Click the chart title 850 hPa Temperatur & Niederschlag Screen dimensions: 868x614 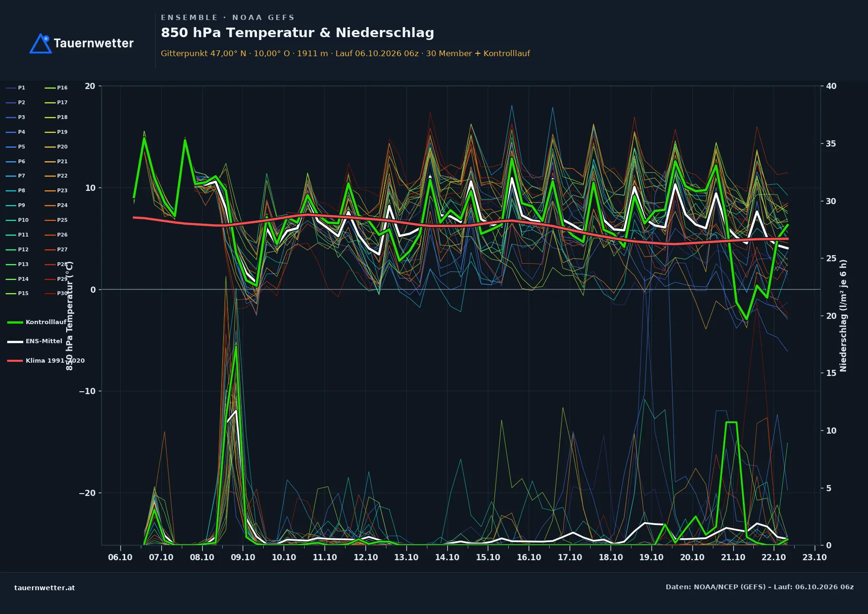tap(297, 33)
